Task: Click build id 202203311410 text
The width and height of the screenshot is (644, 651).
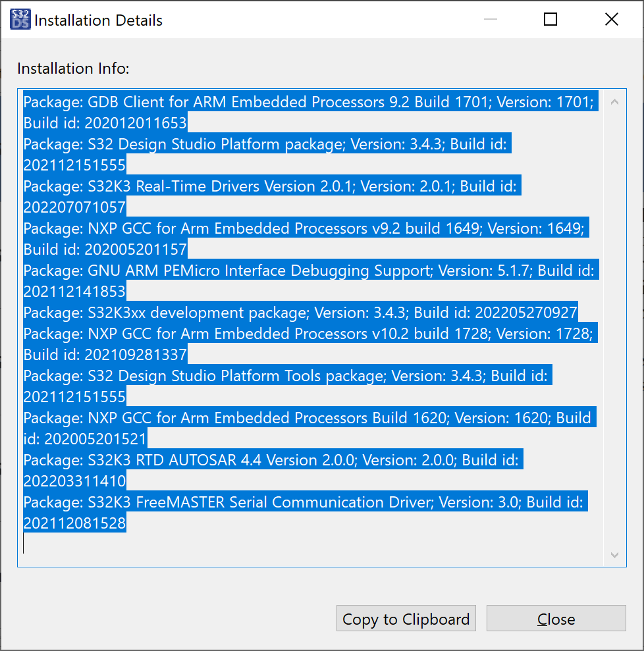Action: (74, 481)
